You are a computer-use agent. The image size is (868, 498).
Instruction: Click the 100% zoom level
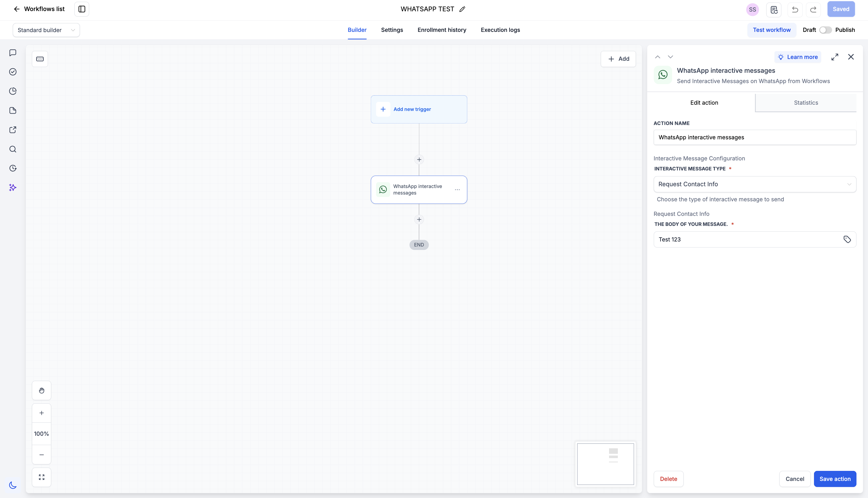pyautogui.click(x=41, y=434)
